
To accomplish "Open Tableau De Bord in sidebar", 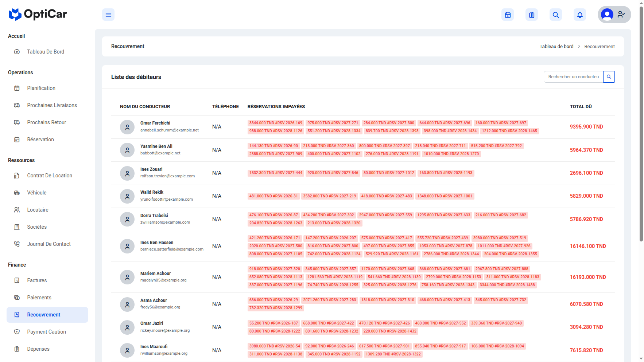I will pos(47,52).
